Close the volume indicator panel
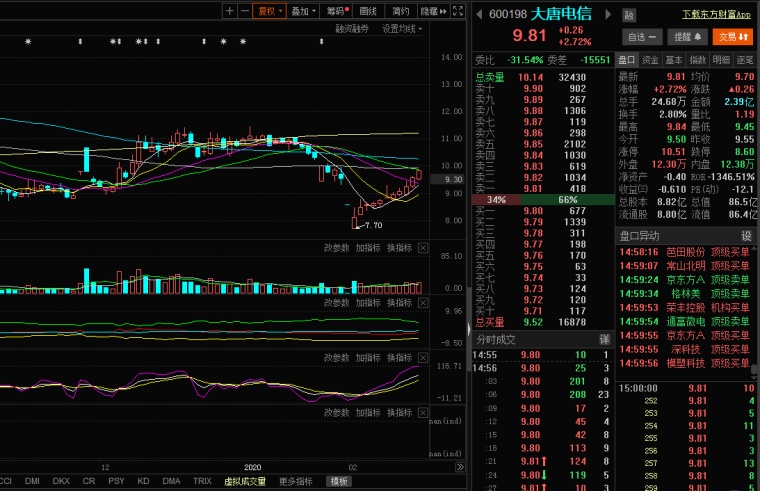The height and width of the screenshot is (491, 760). click(x=423, y=248)
